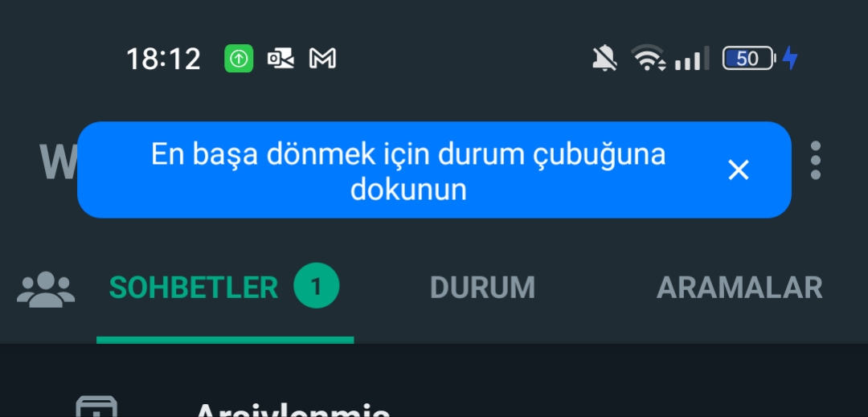Viewport: 868px width, 417px height.
Task: Tap the 18:12 clock in status bar
Action: point(163,58)
